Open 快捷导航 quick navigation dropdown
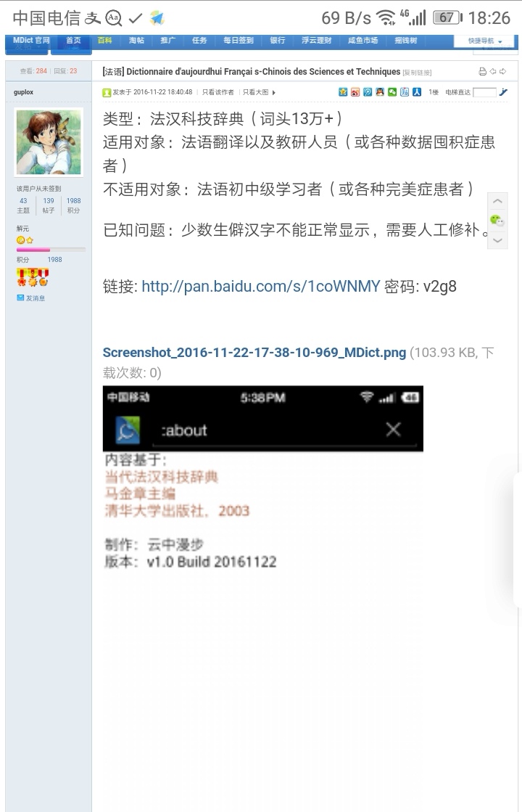 point(485,41)
